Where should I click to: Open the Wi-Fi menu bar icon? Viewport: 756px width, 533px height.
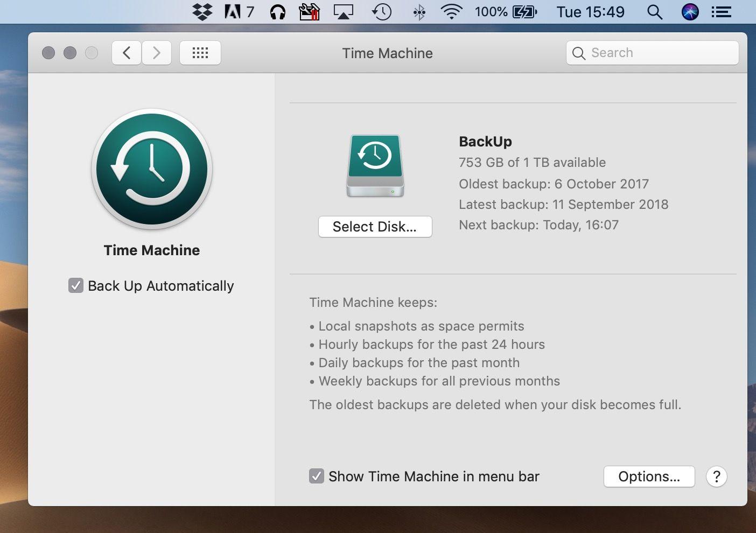tap(452, 11)
